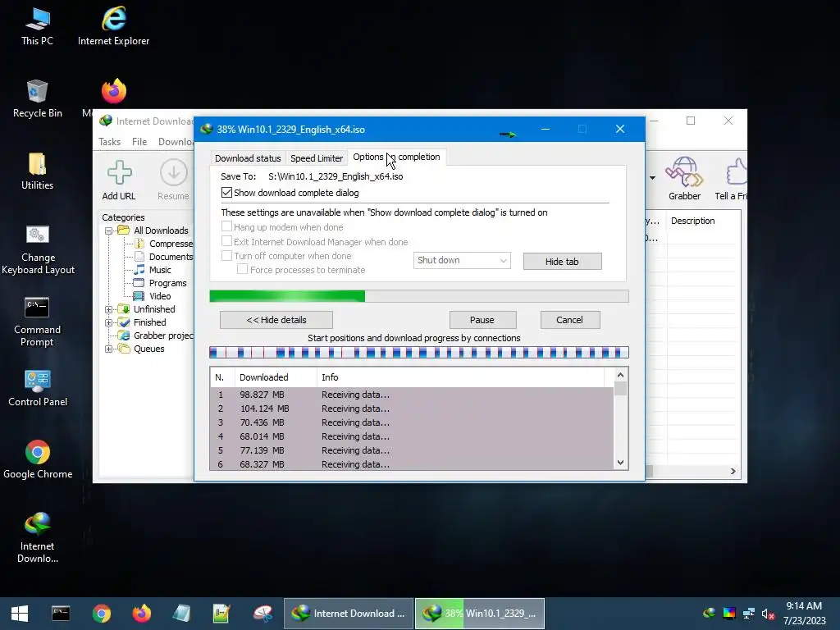Select the Music category
Viewport: 840px width, 630px height.
click(x=160, y=270)
